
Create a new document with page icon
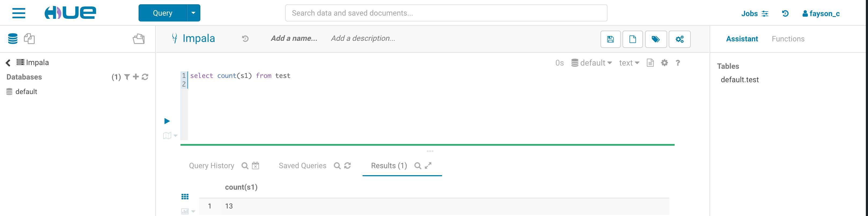632,39
